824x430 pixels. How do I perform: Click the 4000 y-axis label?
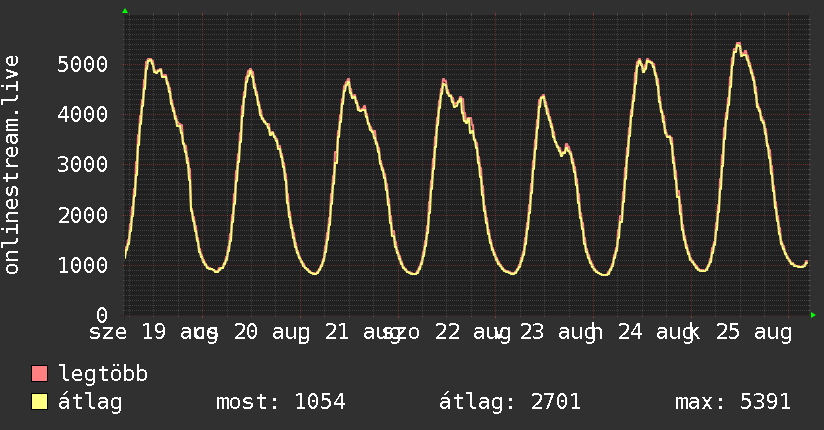pyautogui.click(x=83, y=114)
